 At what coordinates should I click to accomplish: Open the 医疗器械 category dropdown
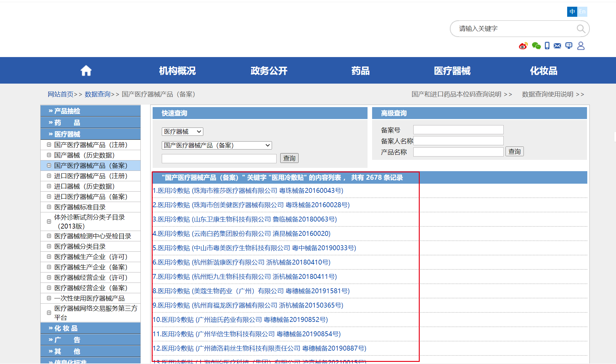pos(182,132)
